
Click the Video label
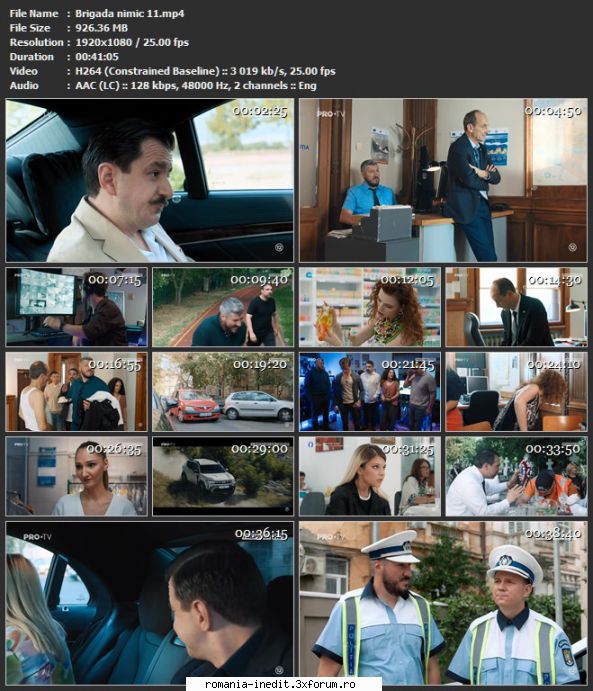coord(24,71)
